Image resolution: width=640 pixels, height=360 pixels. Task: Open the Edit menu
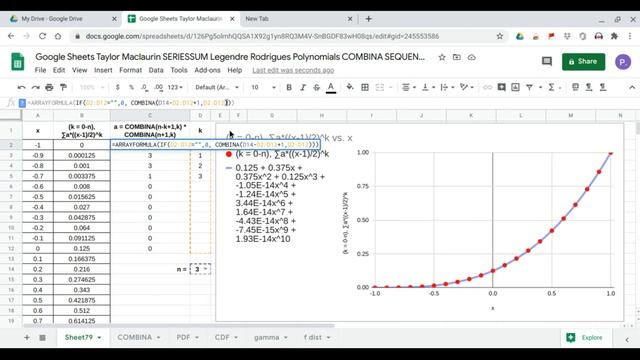[x=59, y=70]
